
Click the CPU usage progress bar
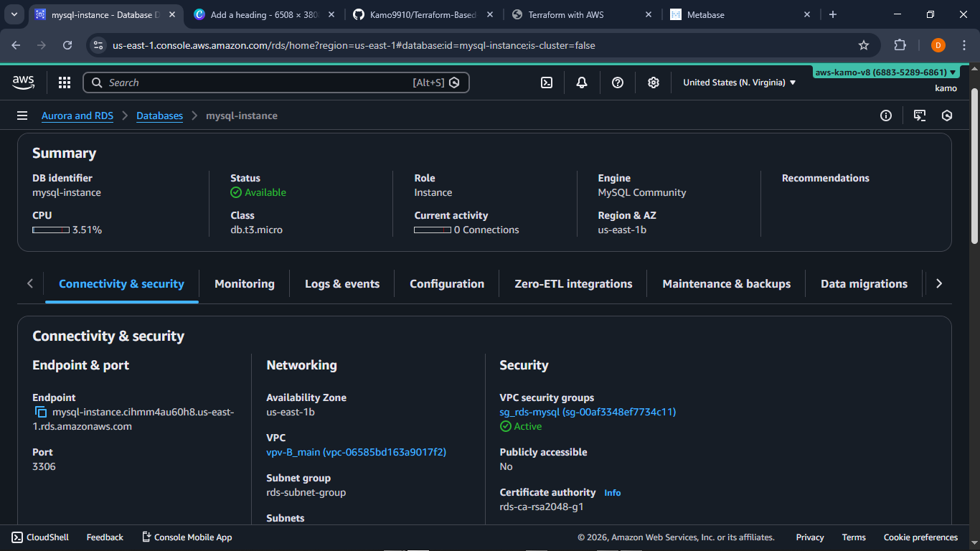[51, 230]
